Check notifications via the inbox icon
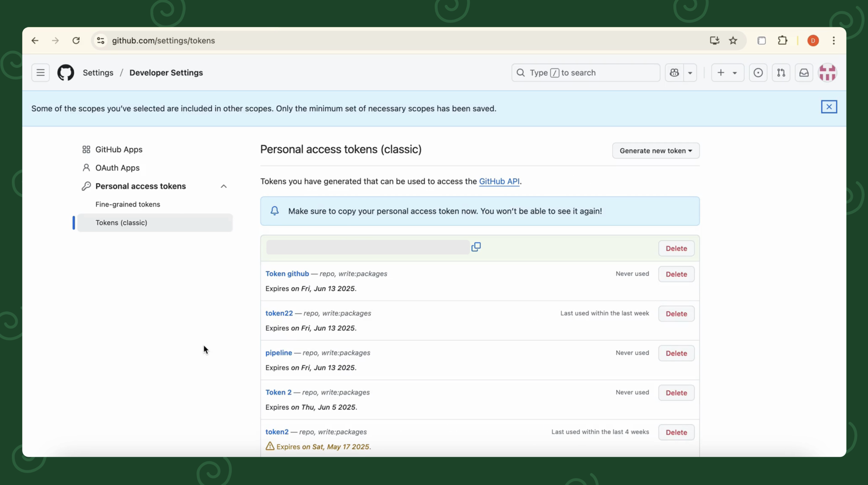868x485 pixels. [804, 72]
